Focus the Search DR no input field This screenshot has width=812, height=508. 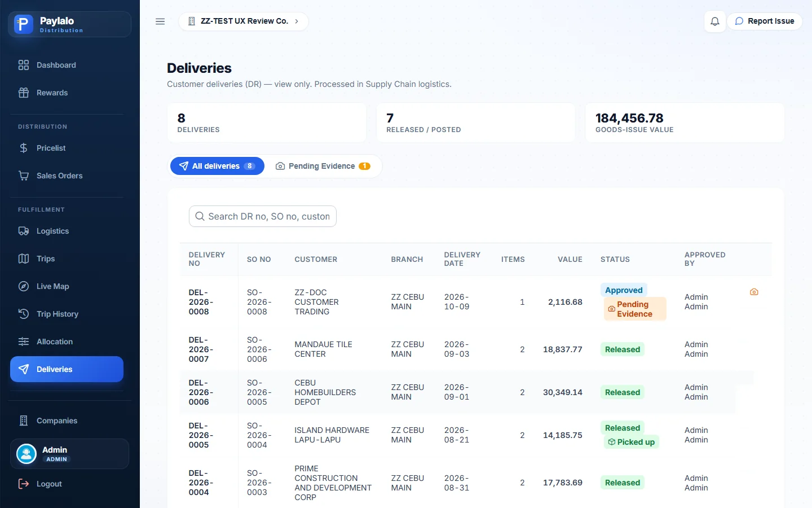pyautogui.click(x=263, y=216)
